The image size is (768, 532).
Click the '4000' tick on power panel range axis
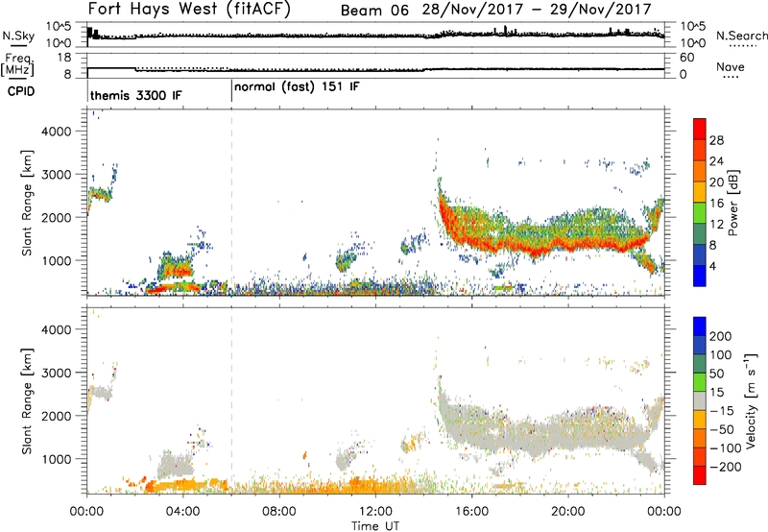(x=57, y=132)
